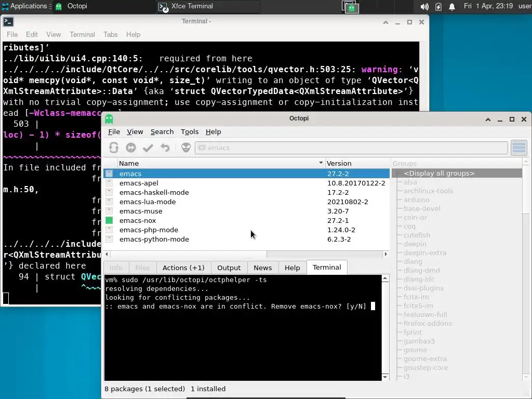532x399 pixels.
Task: Click the package list horizontal scrollbar
Action: (189, 254)
